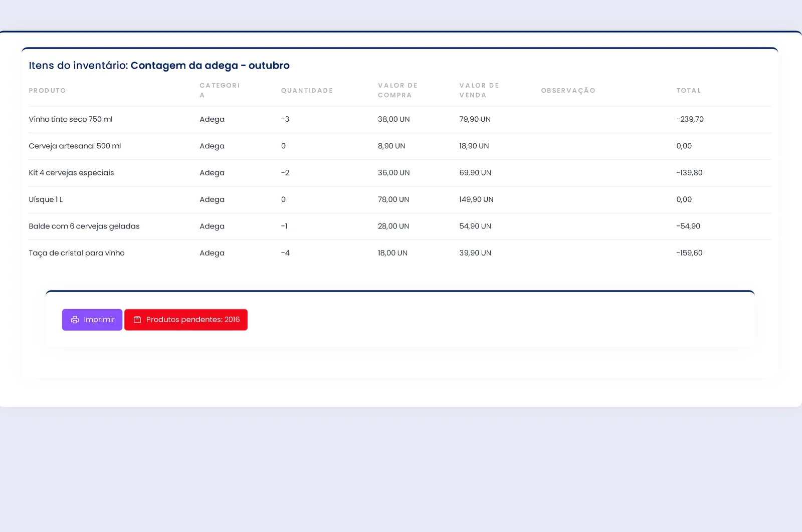This screenshot has width=802, height=532.
Task: Click the VALOR DE COMPRA header
Action: click(397, 90)
